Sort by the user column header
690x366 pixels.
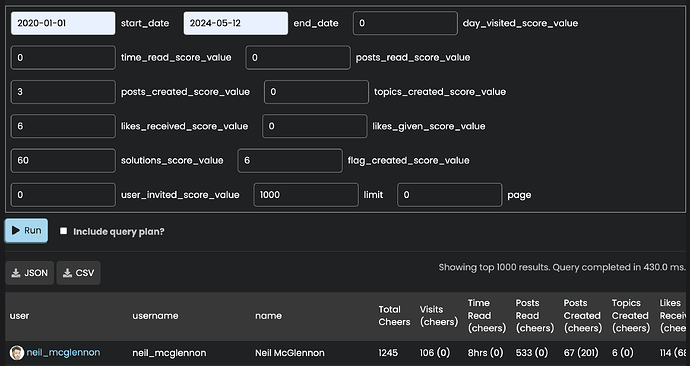coord(19,316)
